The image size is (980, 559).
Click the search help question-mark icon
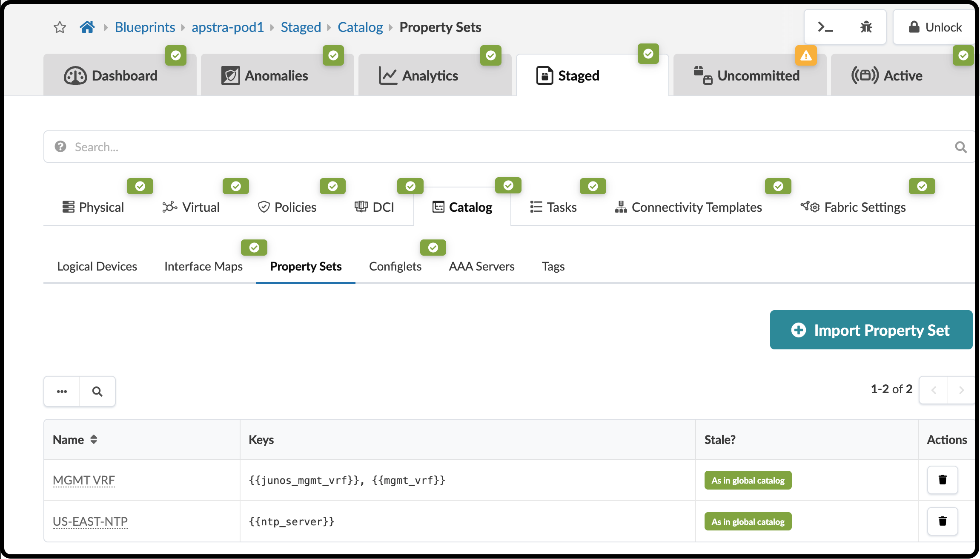pos(60,147)
